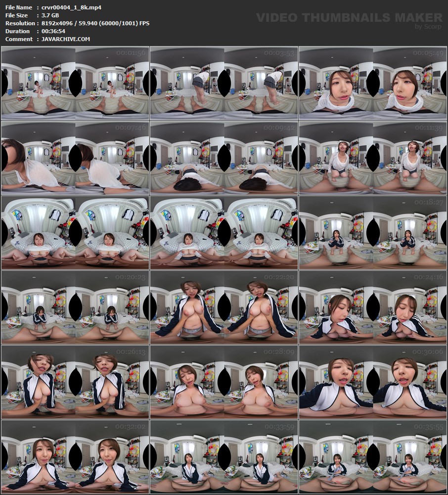
Task: Select the 00:24:16 thumbnail
Action: tap(373, 307)
